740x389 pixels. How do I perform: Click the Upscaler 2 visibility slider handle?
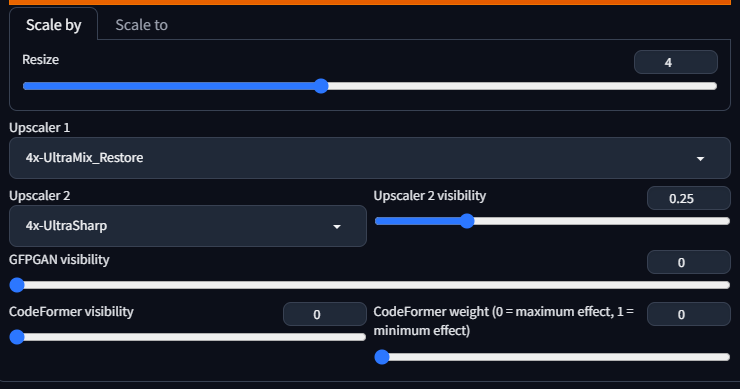click(467, 221)
